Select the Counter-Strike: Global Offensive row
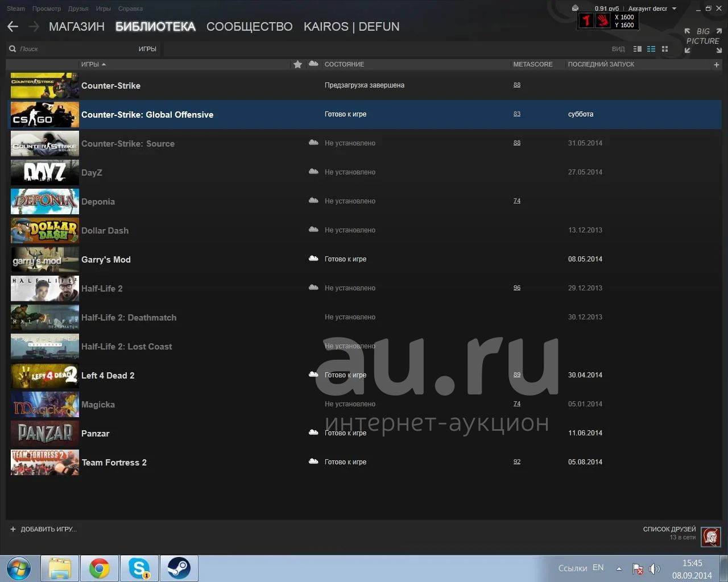Screen dimensions: 728x582 coord(364,114)
